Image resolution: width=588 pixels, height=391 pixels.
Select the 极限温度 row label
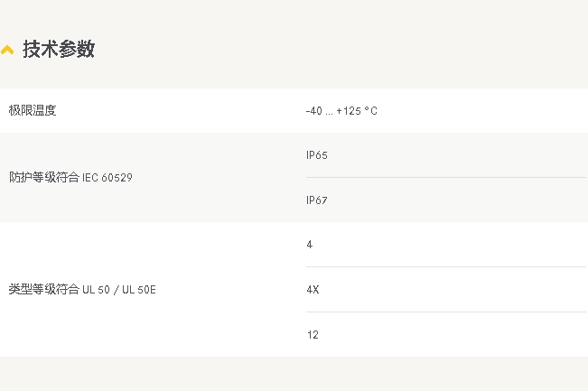(x=33, y=110)
